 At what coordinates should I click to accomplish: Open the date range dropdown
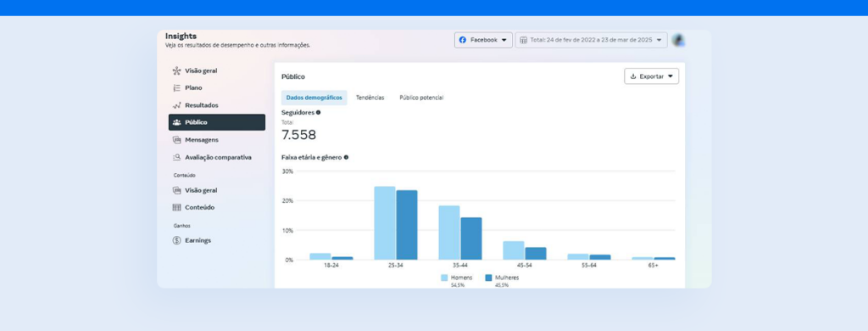point(591,40)
